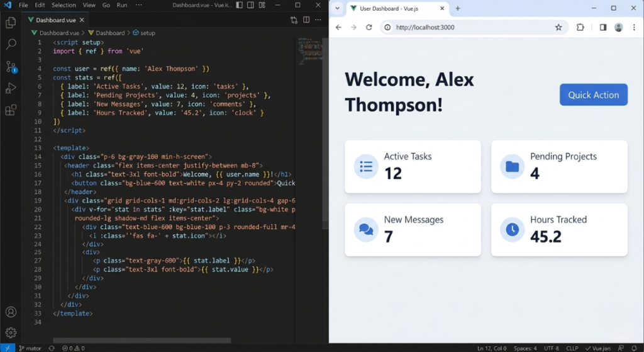This screenshot has width=644, height=352.
Task: Close the Dashboard.vue editor tab
Action: point(82,20)
